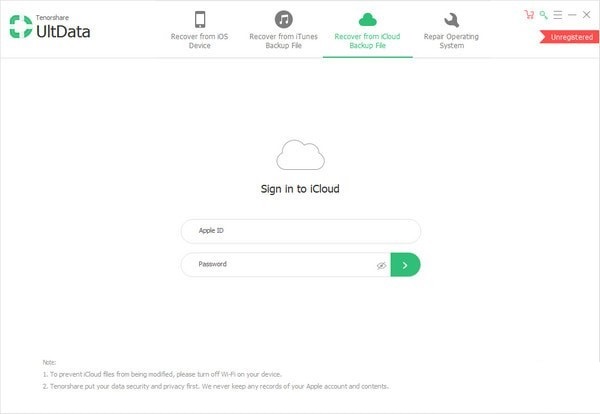Click the large cloud sign-in graphic
The image size is (600, 414).
click(x=300, y=156)
